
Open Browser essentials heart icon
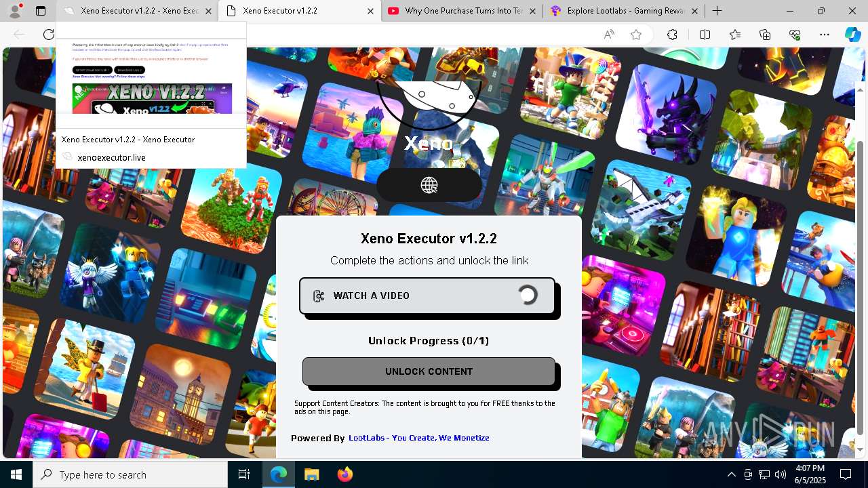pyautogui.click(x=795, y=35)
